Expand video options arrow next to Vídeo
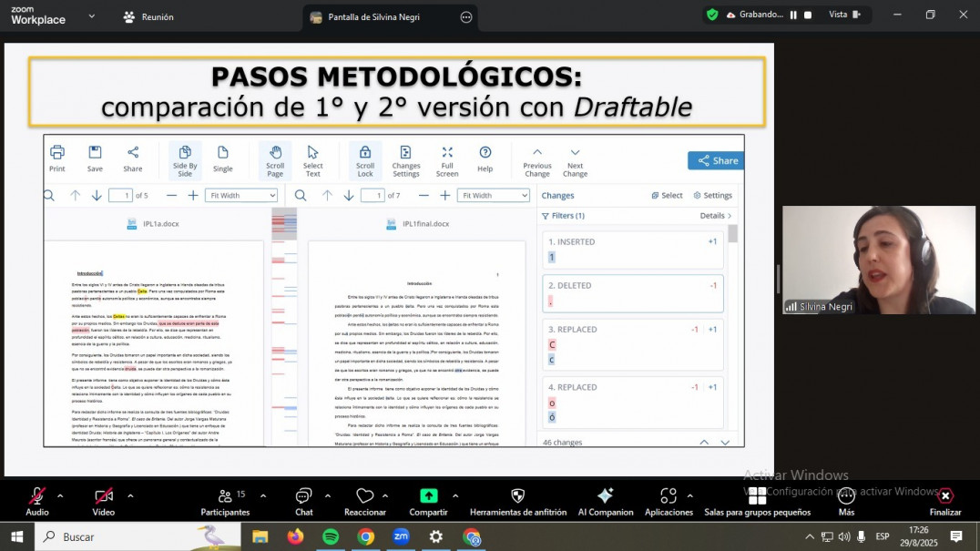Viewport: 980px width, 551px height. click(x=130, y=496)
